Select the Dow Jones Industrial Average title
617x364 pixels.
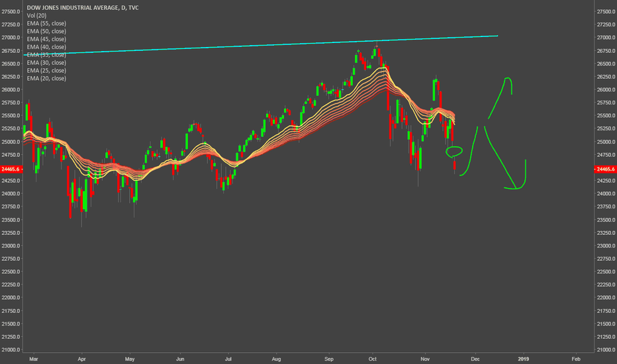[83, 7]
